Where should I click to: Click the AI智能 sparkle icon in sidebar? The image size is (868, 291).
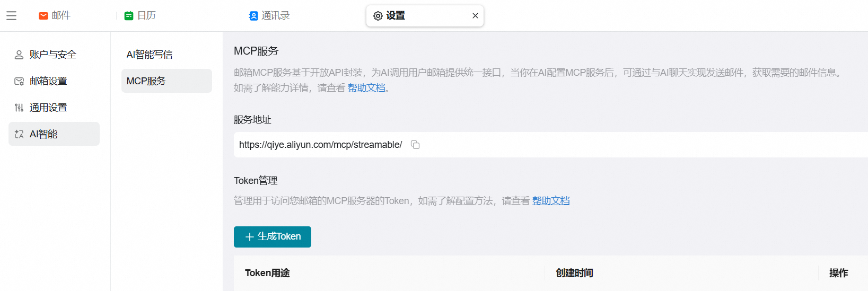(x=19, y=134)
